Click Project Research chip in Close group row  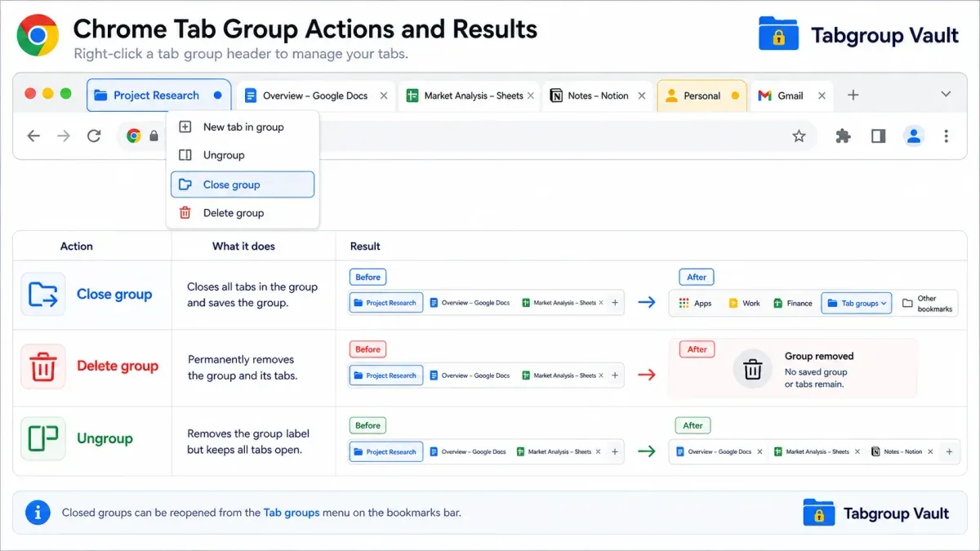[x=386, y=303]
